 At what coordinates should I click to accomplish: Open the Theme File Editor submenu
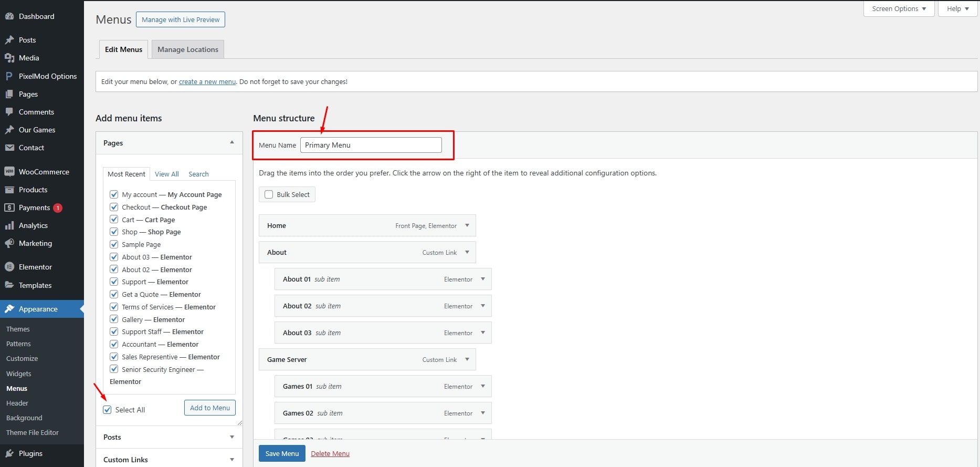pyautogui.click(x=33, y=432)
